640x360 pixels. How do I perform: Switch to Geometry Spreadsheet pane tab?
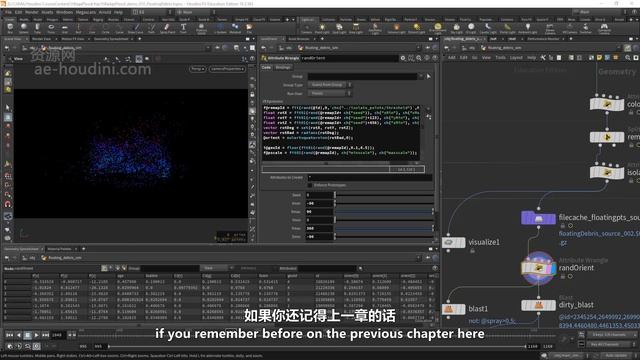111,39
